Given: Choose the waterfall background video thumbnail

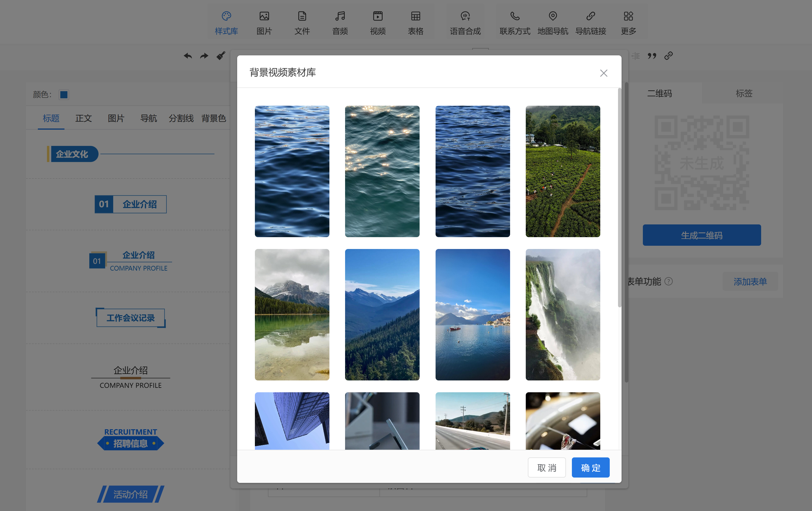Looking at the screenshot, I should pyautogui.click(x=562, y=314).
